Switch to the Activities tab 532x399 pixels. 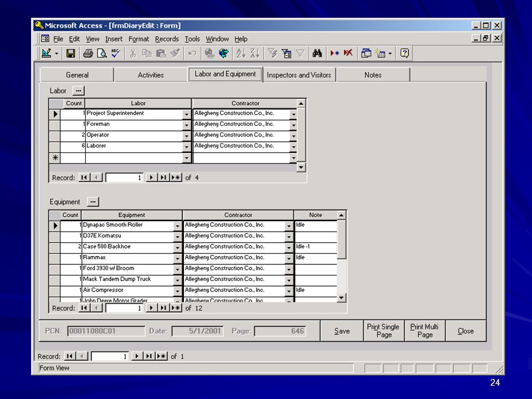point(151,75)
